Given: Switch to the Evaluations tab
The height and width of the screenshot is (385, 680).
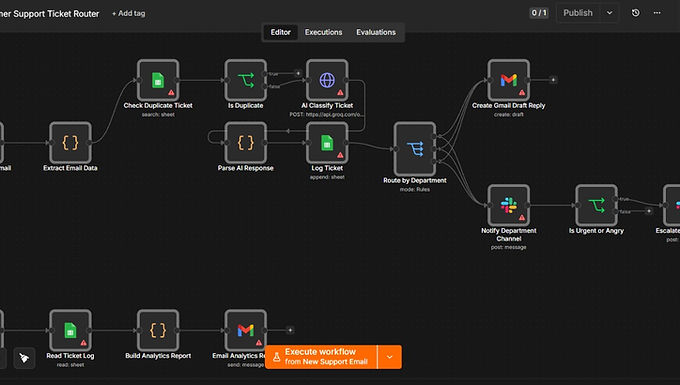Looking at the screenshot, I should tap(376, 32).
